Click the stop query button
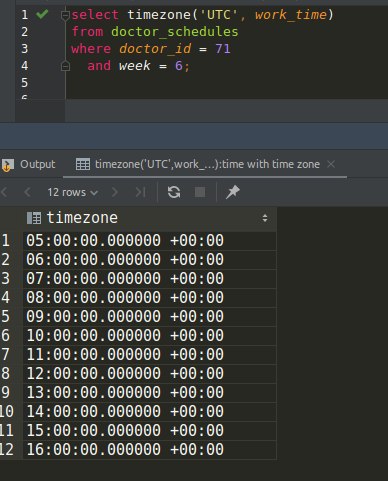 click(x=200, y=192)
